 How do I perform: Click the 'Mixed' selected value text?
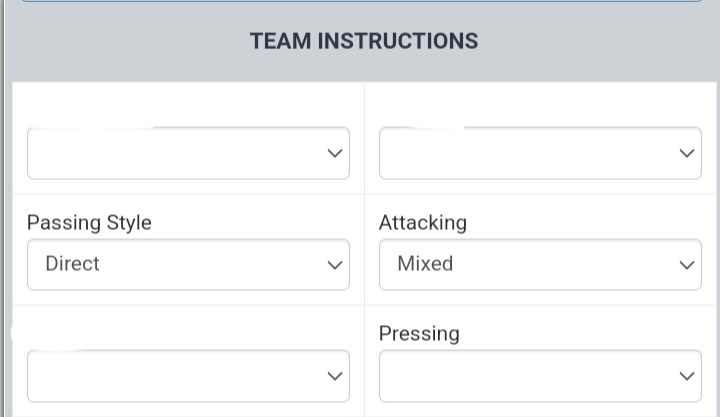click(x=425, y=264)
